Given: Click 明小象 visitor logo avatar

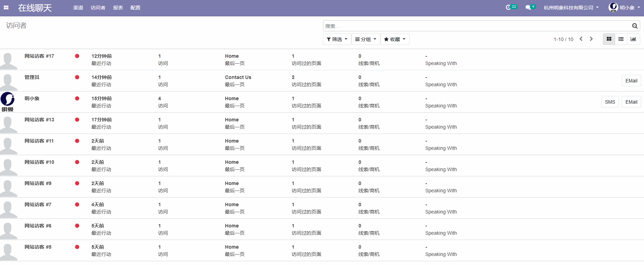Looking at the screenshot, I should (8, 102).
